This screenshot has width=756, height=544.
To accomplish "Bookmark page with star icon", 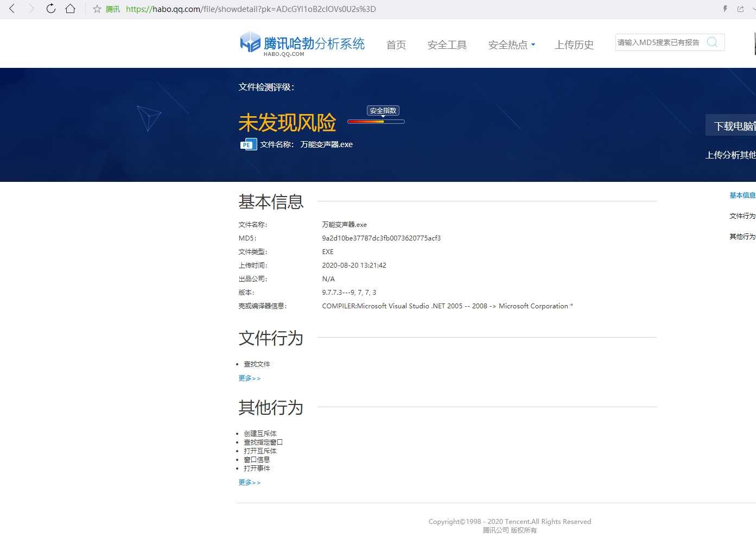I will click(97, 9).
